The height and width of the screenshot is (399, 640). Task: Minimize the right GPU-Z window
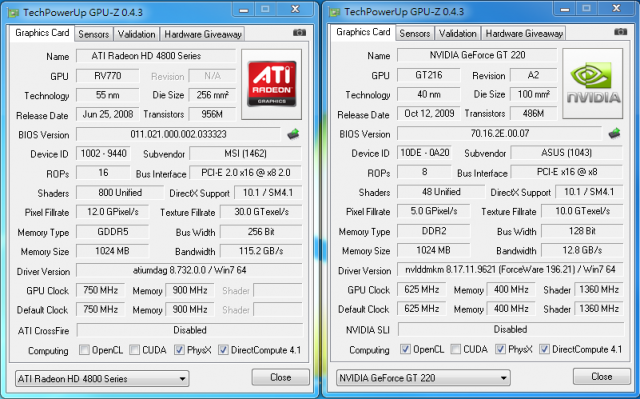tap(565, 9)
